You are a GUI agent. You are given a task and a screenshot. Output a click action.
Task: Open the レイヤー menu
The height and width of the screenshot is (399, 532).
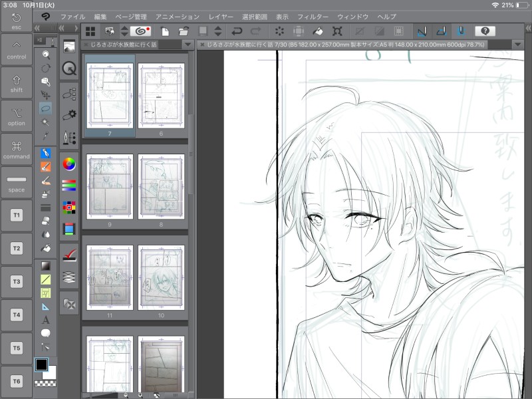point(221,15)
